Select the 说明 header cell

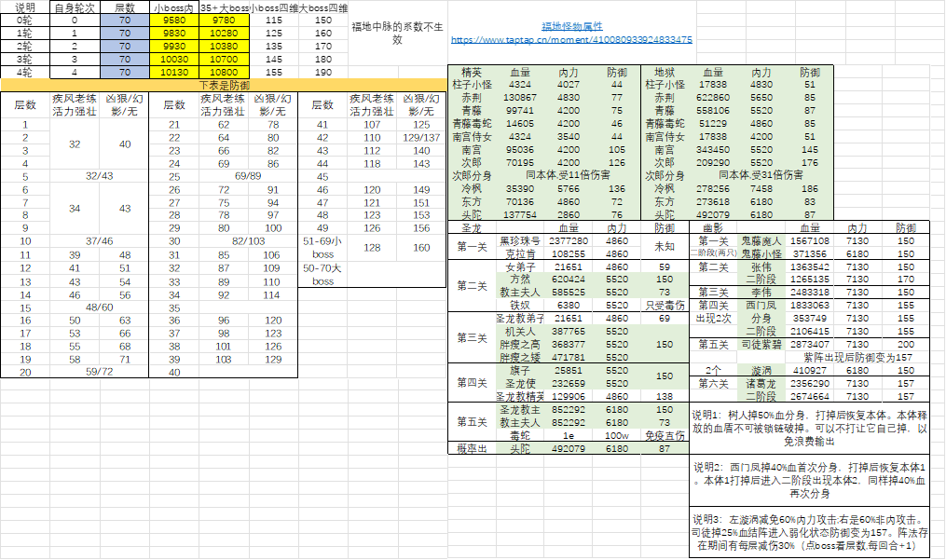click(x=25, y=7)
